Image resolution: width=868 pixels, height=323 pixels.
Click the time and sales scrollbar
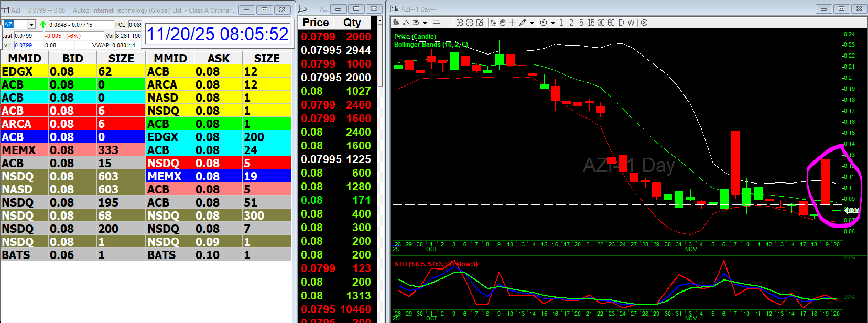tap(381, 52)
